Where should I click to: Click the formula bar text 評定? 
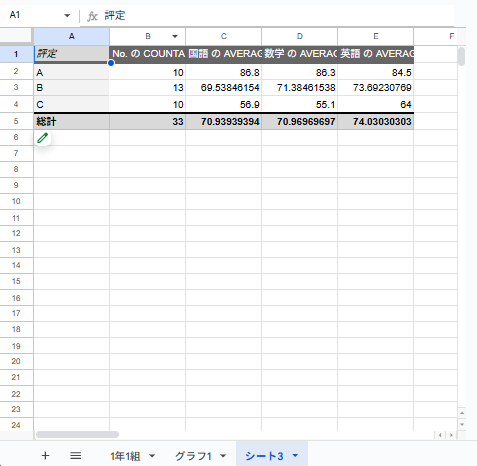click(x=115, y=16)
